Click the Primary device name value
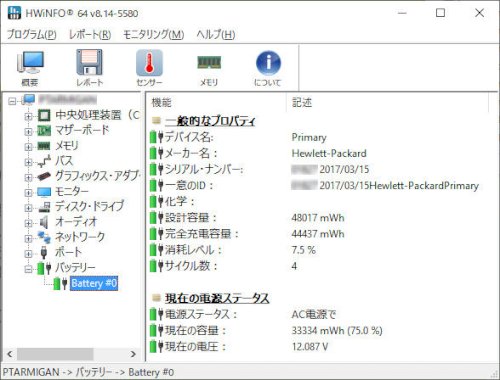The height and width of the screenshot is (380, 500). pyautogui.click(x=309, y=137)
